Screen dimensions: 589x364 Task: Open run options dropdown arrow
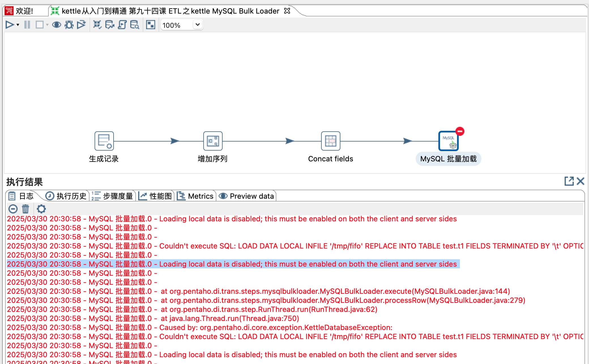(x=18, y=25)
